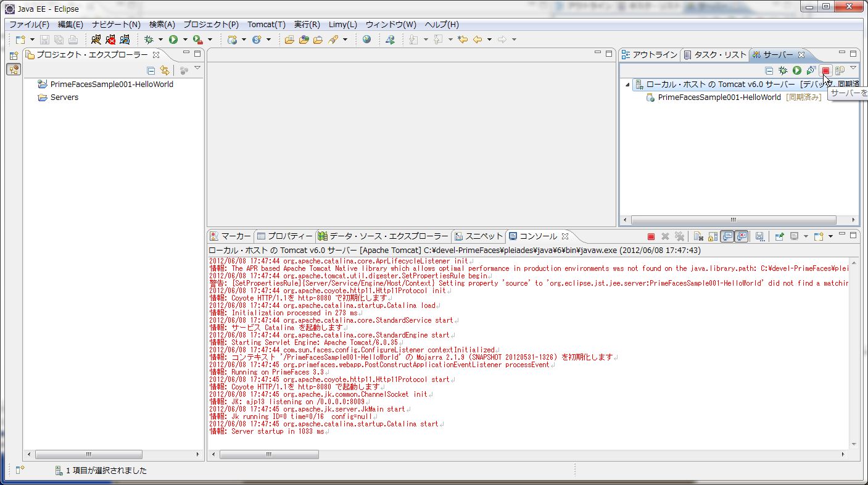This screenshot has width=868, height=485.
Task: Start the server with green play in Servers view
Action: tap(797, 71)
